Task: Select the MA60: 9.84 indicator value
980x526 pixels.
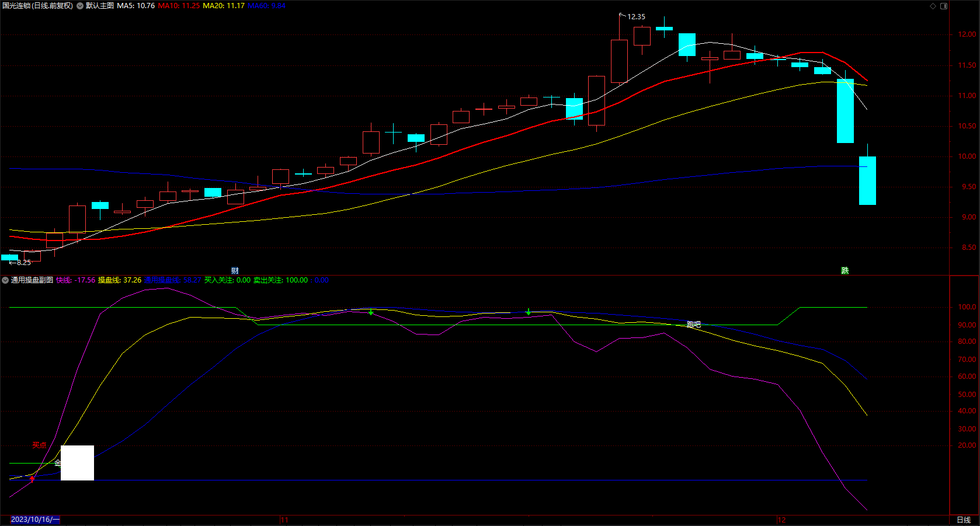Action: coord(266,6)
